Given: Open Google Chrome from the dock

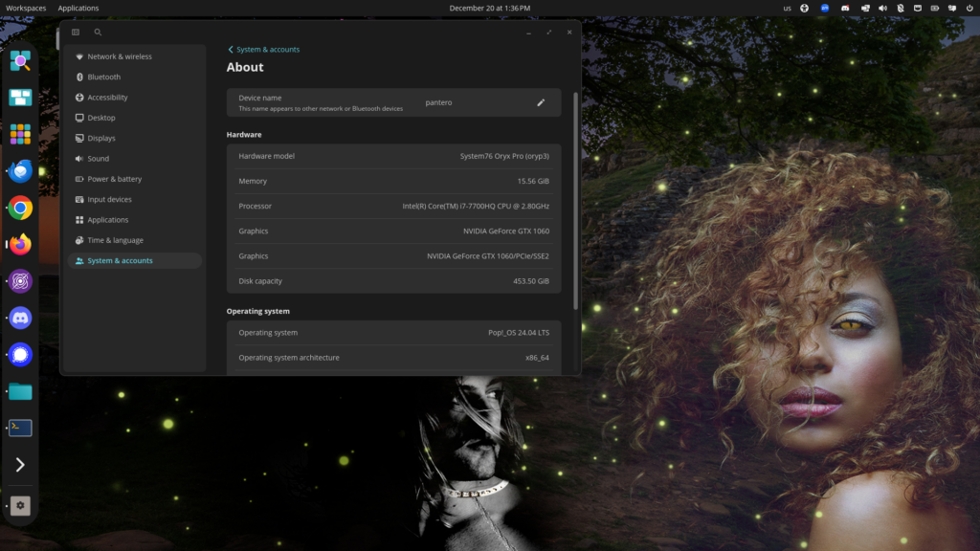Looking at the screenshot, I should [20, 208].
